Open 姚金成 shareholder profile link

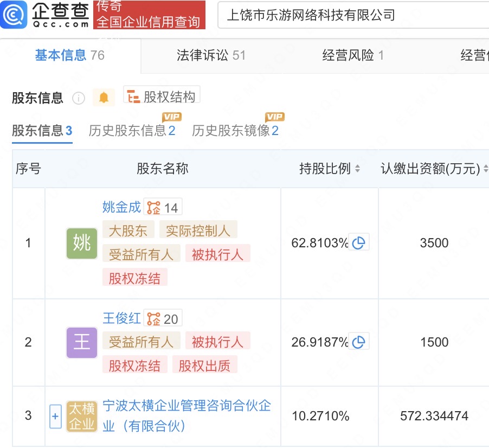pos(121,207)
